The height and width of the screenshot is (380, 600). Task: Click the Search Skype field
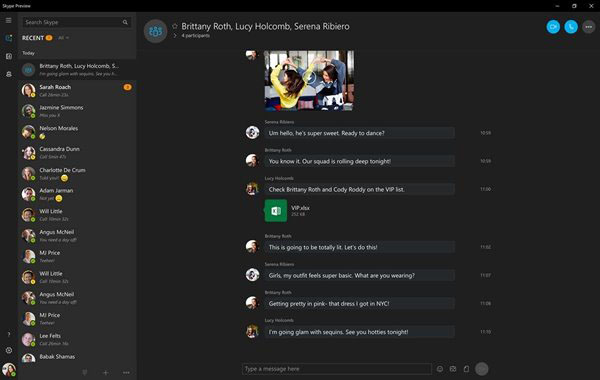77,22
